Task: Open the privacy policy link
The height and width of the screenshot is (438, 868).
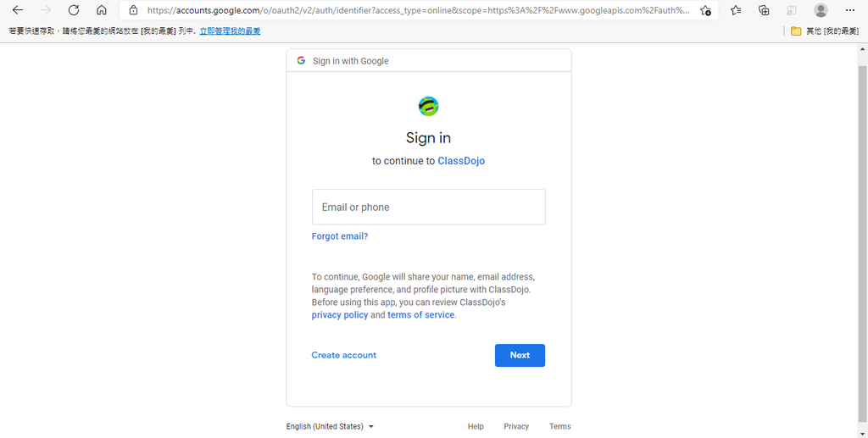Action: coord(340,314)
